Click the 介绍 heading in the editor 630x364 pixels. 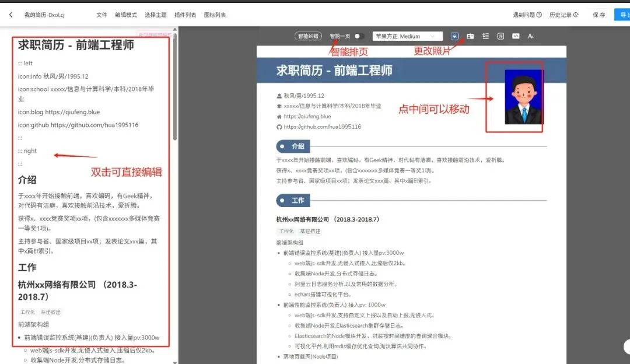(27, 180)
